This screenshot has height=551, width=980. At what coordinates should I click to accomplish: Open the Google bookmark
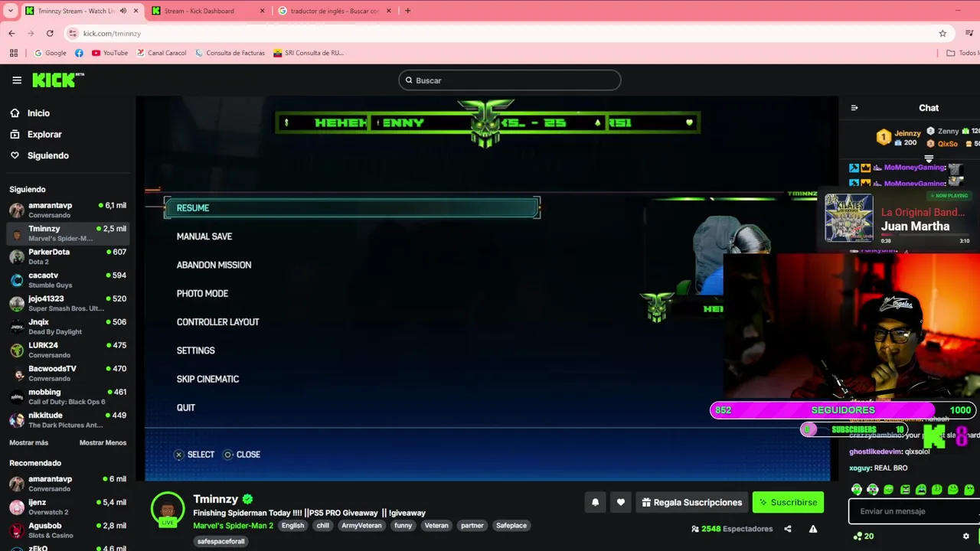tap(51, 53)
